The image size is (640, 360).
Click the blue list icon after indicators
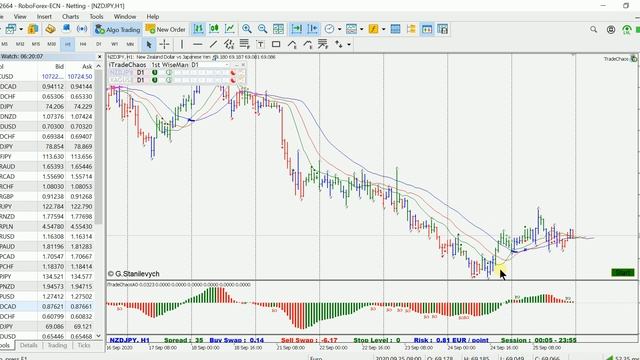coord(395,29)
